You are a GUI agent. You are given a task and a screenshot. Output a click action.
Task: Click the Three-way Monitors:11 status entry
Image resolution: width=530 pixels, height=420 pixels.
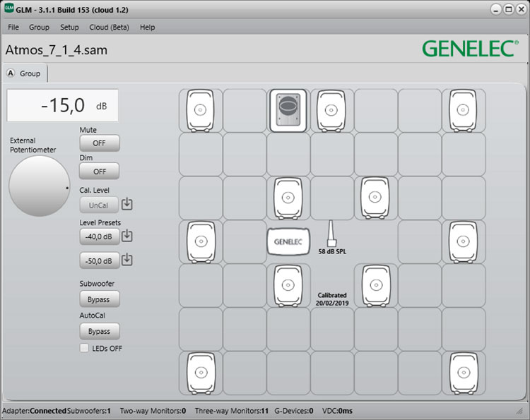pyautogui.click(x=232, y=411)
